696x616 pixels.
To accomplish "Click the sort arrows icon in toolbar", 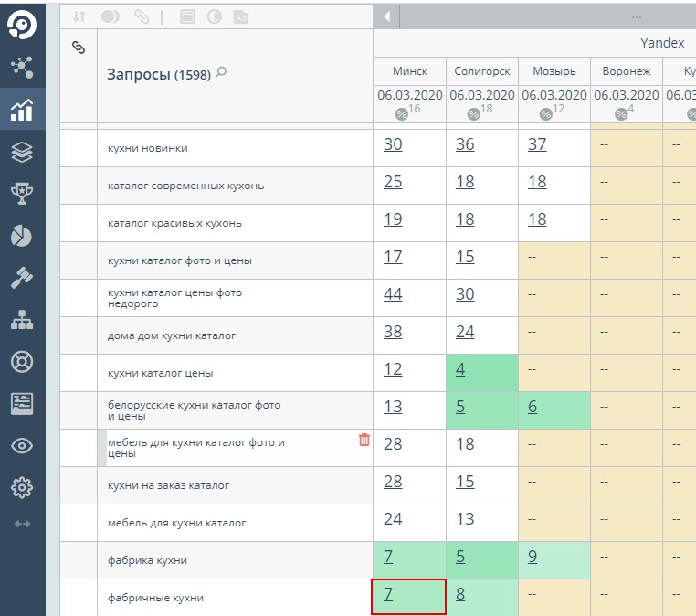I will click(x=79, y=16).
